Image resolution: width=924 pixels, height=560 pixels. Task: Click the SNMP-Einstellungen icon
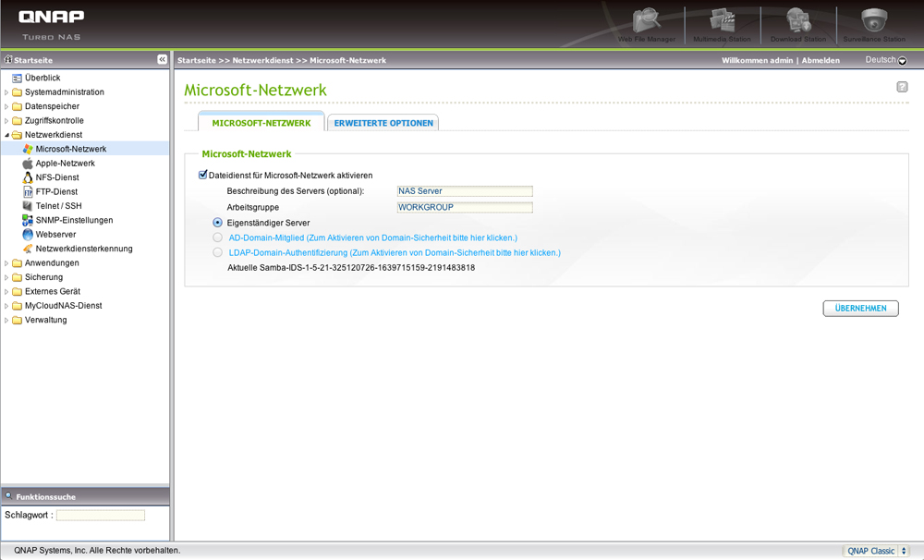point(28,221)
